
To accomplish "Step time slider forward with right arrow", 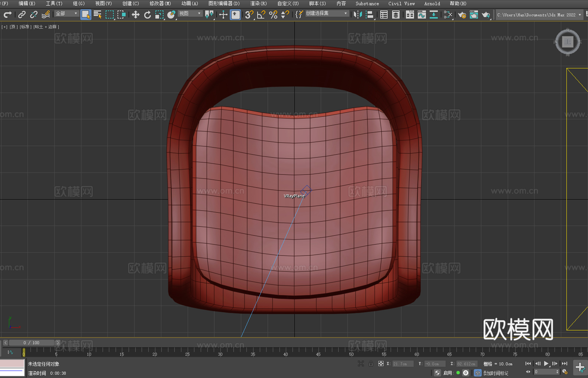I will pyautogui.click(x=58, y=343).
